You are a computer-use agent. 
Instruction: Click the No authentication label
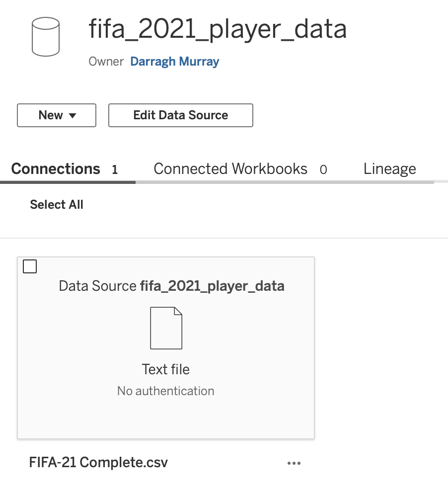pyautogui.click(x=165, y=391)
